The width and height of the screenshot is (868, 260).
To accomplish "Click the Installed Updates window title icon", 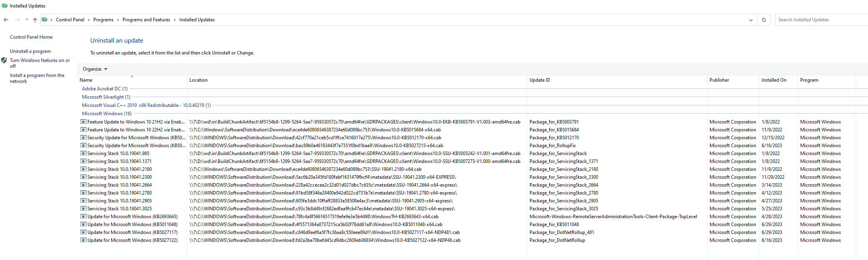I will click(x=5, y=6).
